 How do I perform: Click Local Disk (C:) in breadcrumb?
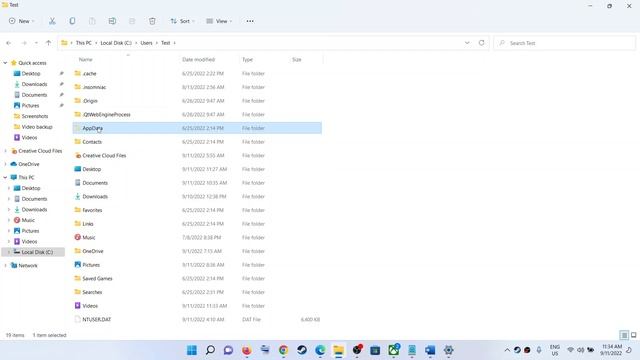coord(116,43)
